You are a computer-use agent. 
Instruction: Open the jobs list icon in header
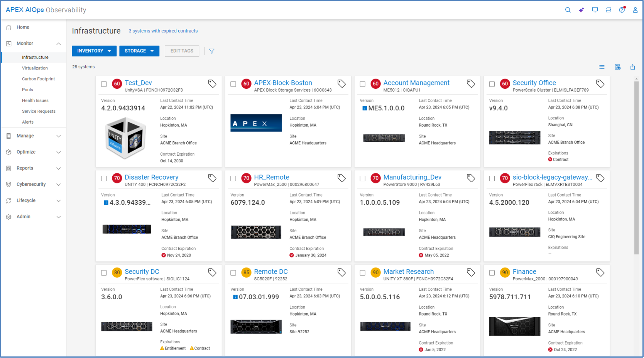click(x=608, y=10)
